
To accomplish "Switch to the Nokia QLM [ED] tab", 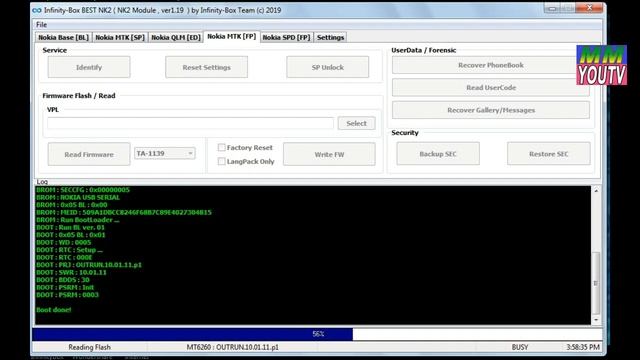I will click(176, 37).
